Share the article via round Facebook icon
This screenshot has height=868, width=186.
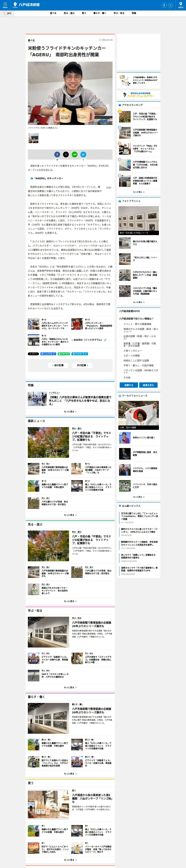[57, 154]
